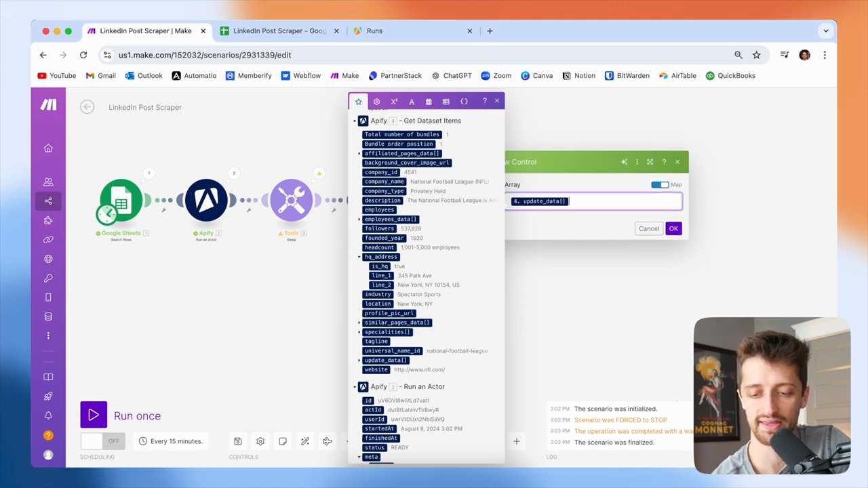Select the star favorites tab in mapping panel
This screenshot has height=488, width=868.
click(x=359, y=102)
